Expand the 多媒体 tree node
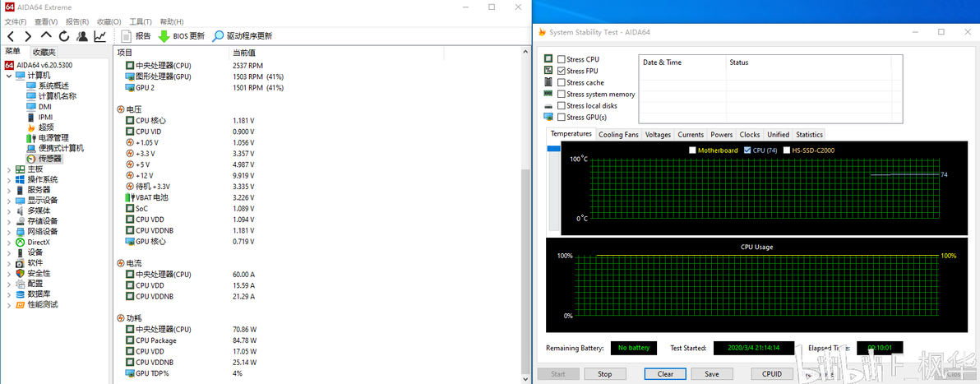The width and height of the screenshot is (980, 384). pos(8,211)
